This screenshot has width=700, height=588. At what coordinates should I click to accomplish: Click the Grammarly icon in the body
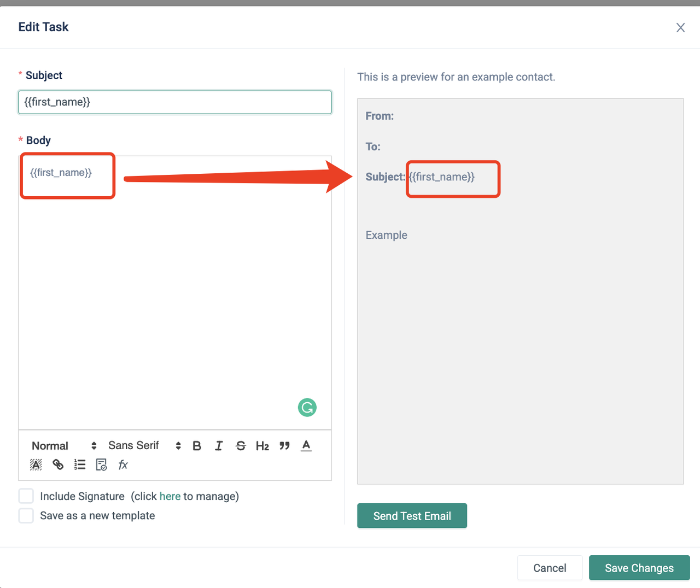pyautogui.click(x=307, y=407)
